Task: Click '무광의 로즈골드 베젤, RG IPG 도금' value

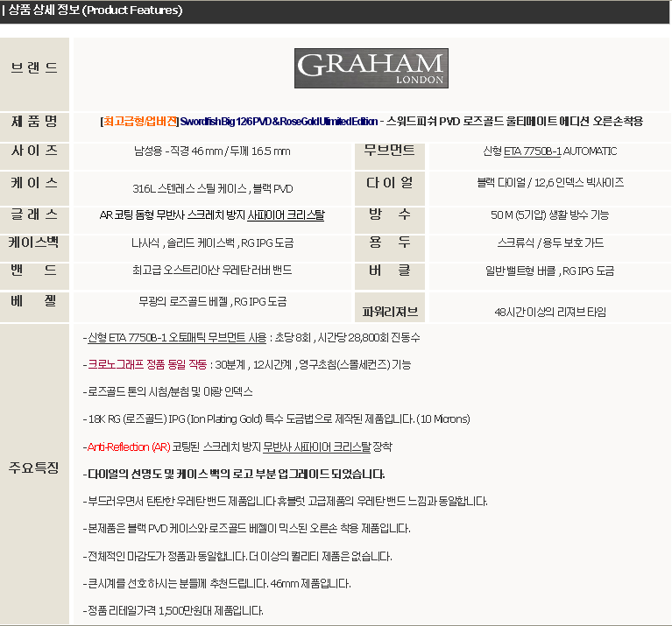Action: (x=213, y=302)
